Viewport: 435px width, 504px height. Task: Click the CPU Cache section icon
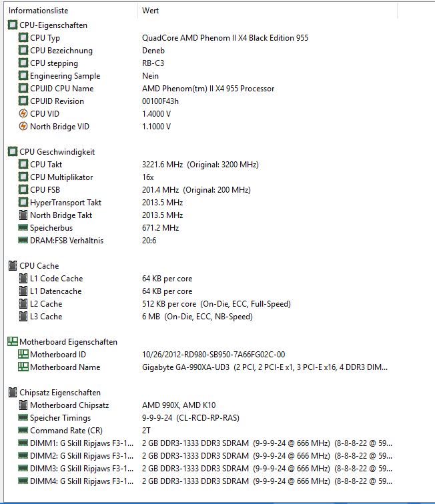pos(12,266)
